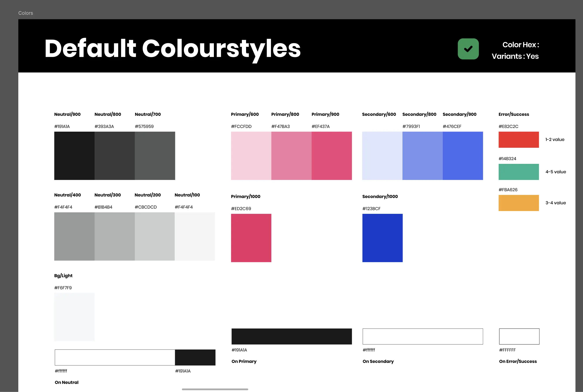Click the Color Hex: text

tap(521, 45)
